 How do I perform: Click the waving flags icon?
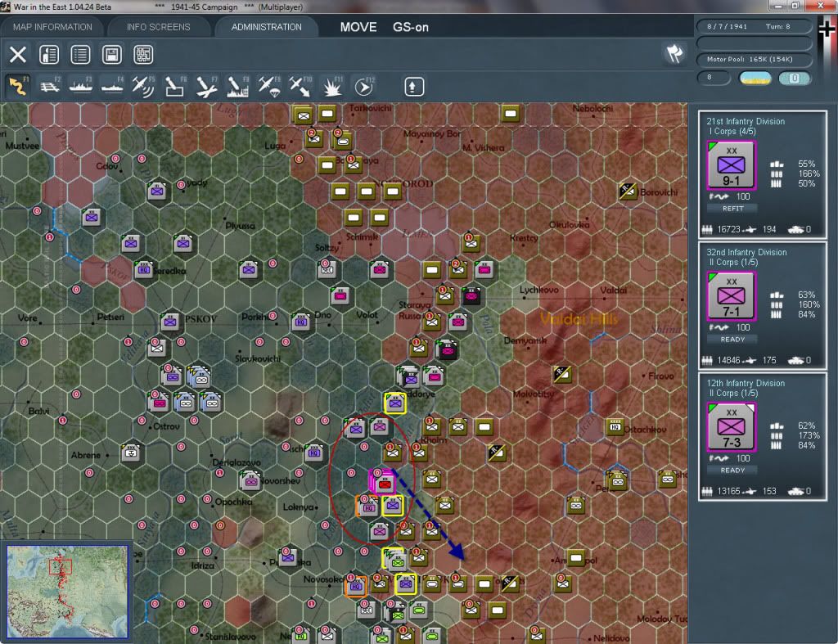pyautogui.click(x=674, y=53)
